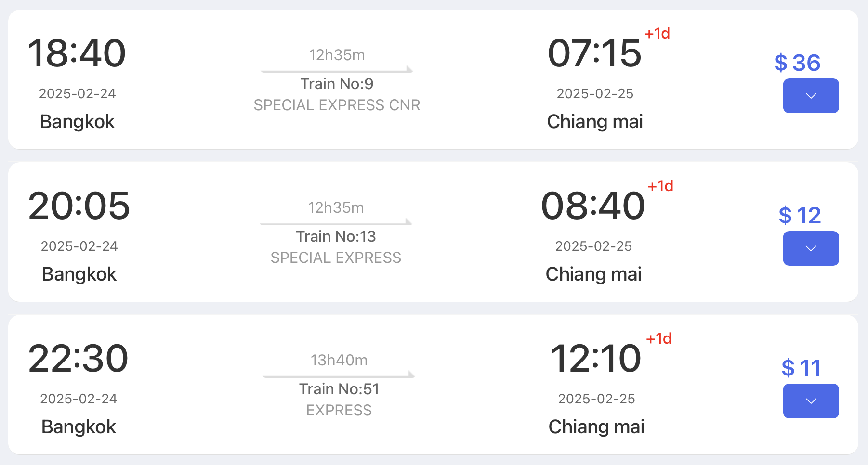The image size is (868, 465).
Task: Click the 12:10 arrival time
Action: pyautogui.click(x=596, y=359)
